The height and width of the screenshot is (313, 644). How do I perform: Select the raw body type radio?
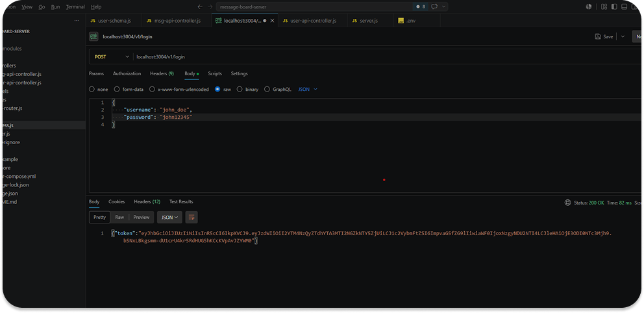pyautogui.click(x=217, y=89)
